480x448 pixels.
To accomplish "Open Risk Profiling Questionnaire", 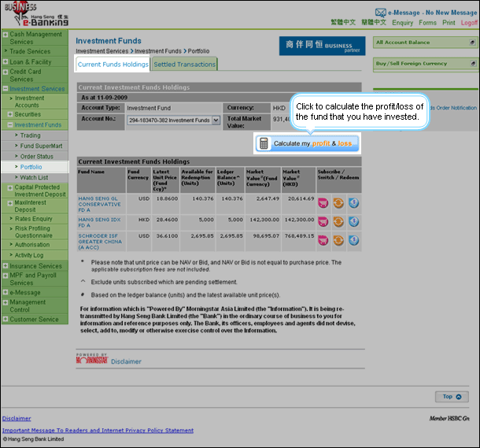I will point(34,231).
